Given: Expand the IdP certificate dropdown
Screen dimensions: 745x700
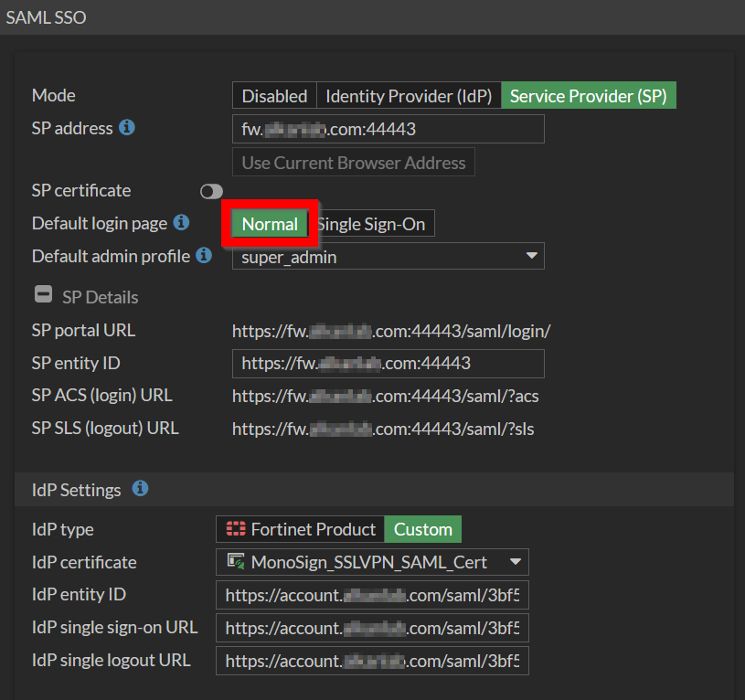Looking at the screenshot, I should pyautogui.click(x=516, y=562).
